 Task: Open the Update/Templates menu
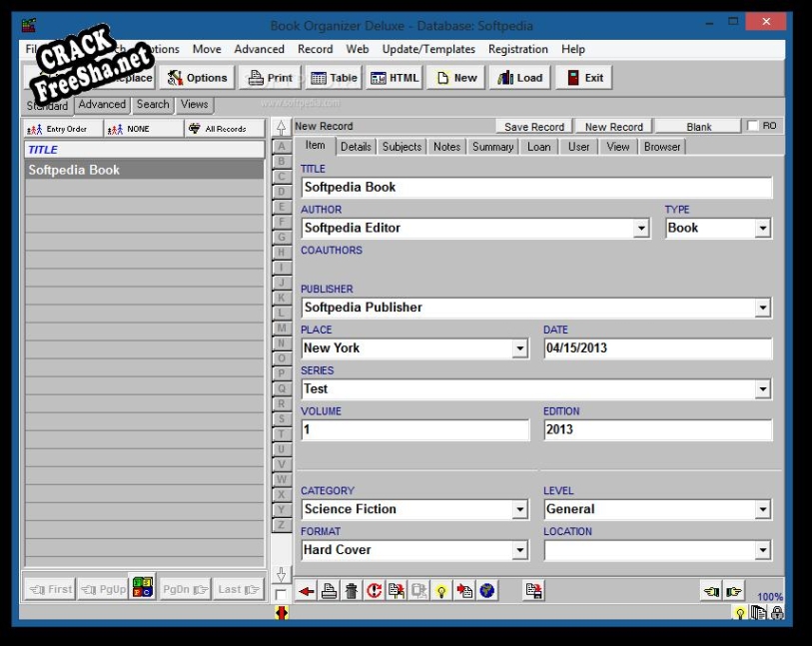[428, 49]
